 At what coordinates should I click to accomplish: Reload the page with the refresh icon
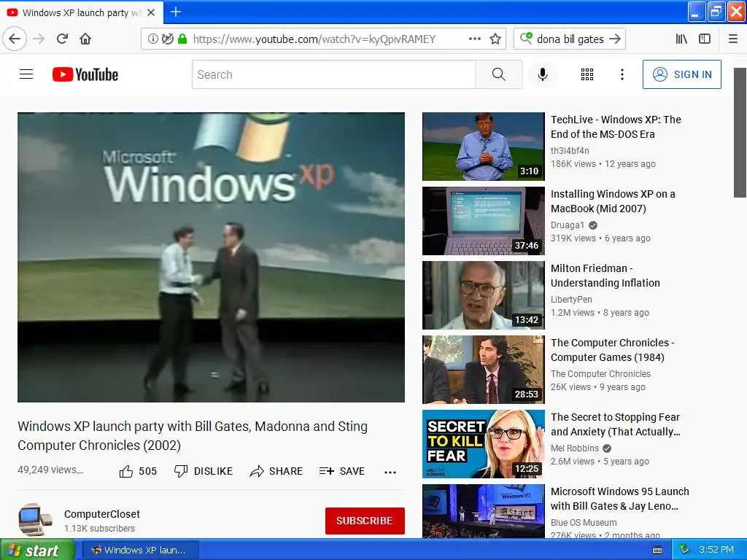[62, 39]
